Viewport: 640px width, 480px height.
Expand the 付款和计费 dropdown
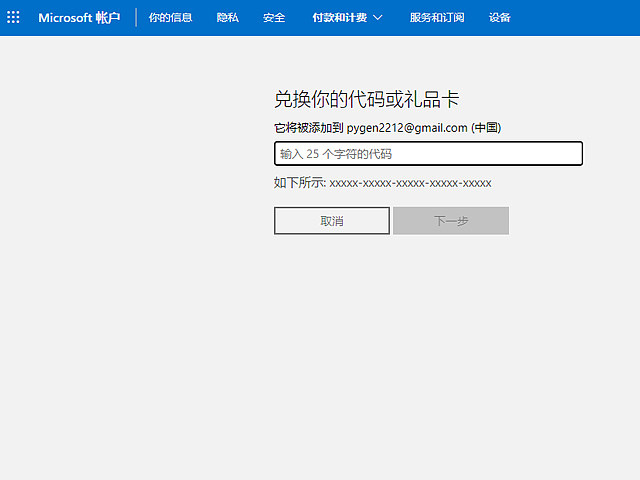click(347, 18)
